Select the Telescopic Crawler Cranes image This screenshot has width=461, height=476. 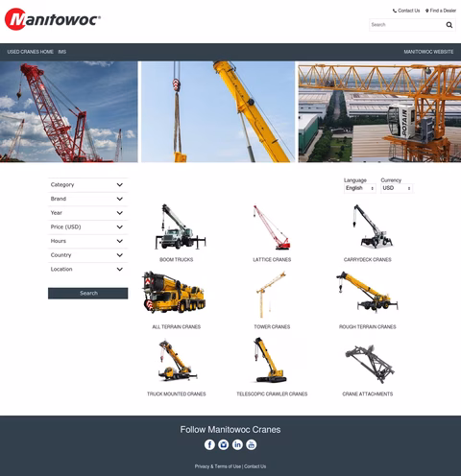pos(270,360)
